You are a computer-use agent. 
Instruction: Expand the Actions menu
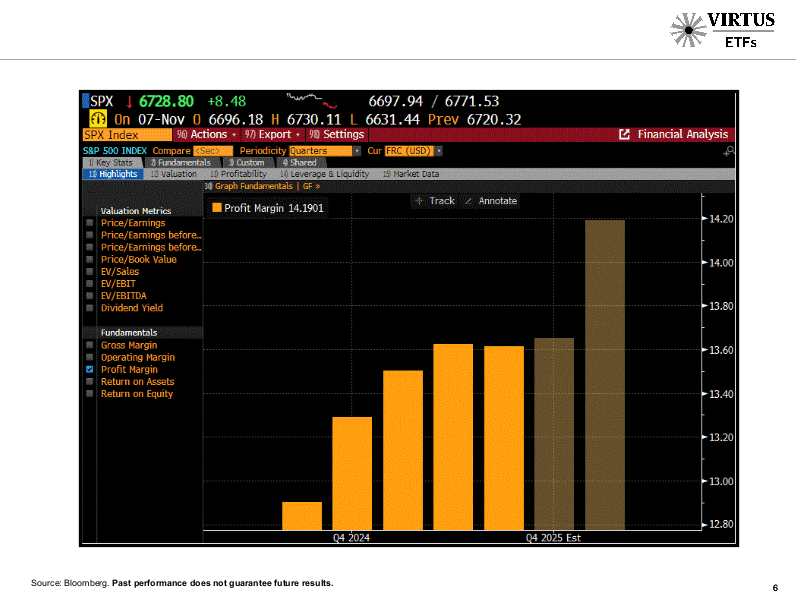tap(208, 135)
